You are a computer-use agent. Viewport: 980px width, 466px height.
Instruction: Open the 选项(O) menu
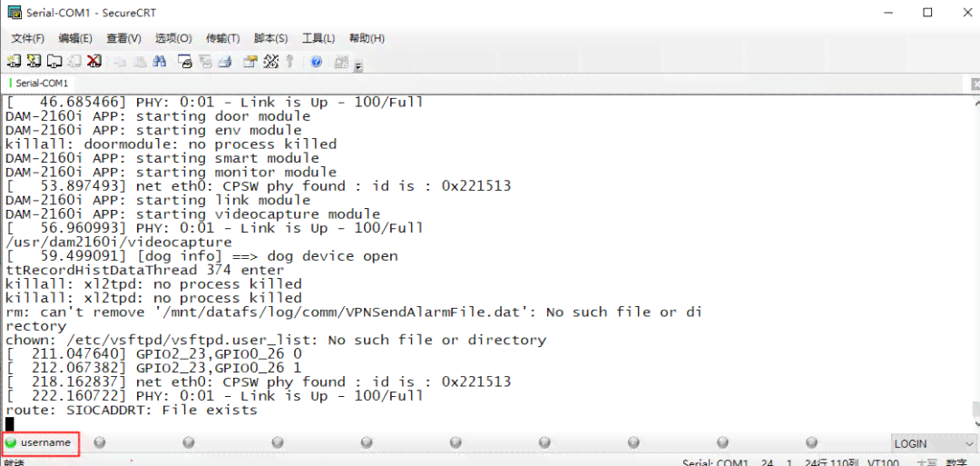pos(173,39)
